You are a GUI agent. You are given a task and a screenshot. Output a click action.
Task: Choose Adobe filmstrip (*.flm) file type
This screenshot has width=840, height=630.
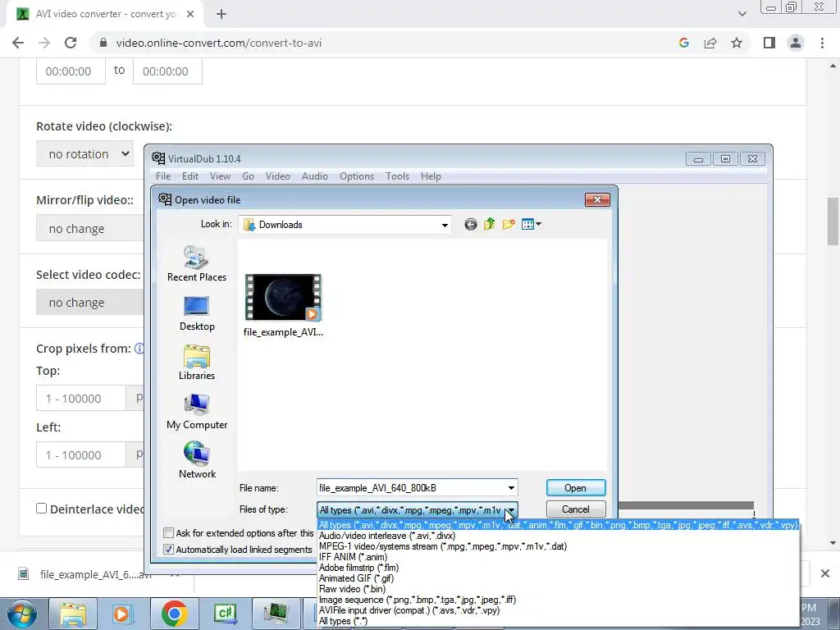coord(558,568)
